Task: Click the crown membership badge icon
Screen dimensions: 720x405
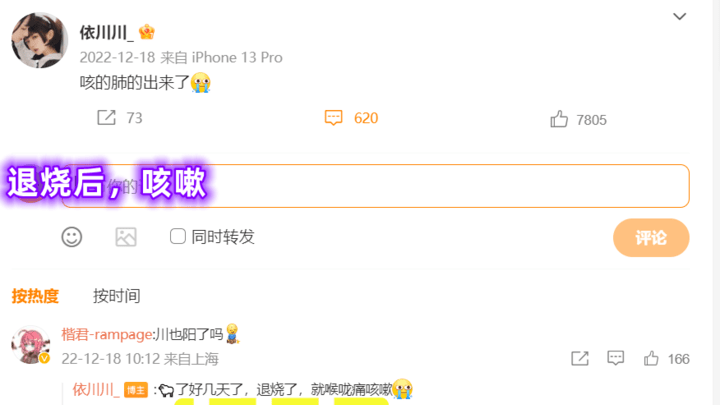Action: 146,32
